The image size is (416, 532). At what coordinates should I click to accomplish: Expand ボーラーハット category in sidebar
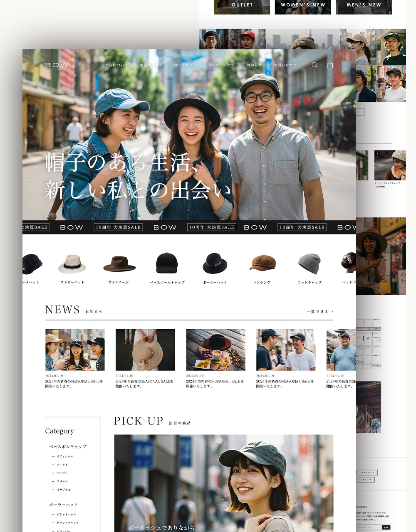[x=64, y=505]
